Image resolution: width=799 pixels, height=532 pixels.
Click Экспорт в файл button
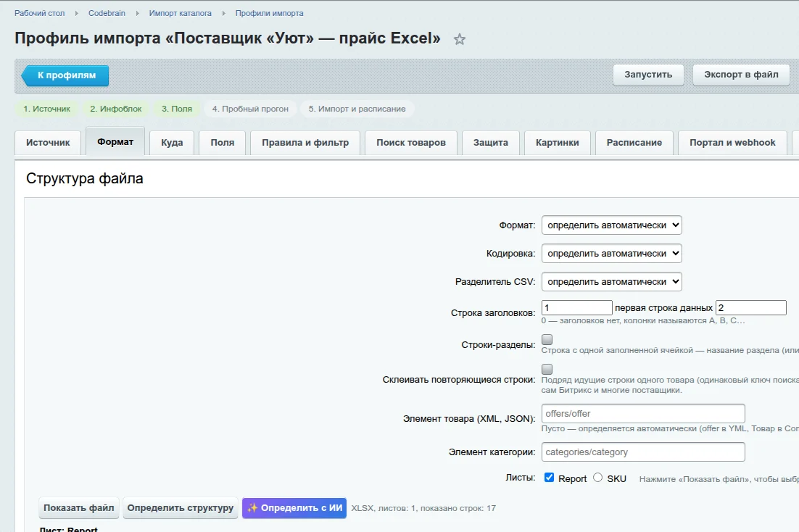pyautogui.click(x=741, y=75)
